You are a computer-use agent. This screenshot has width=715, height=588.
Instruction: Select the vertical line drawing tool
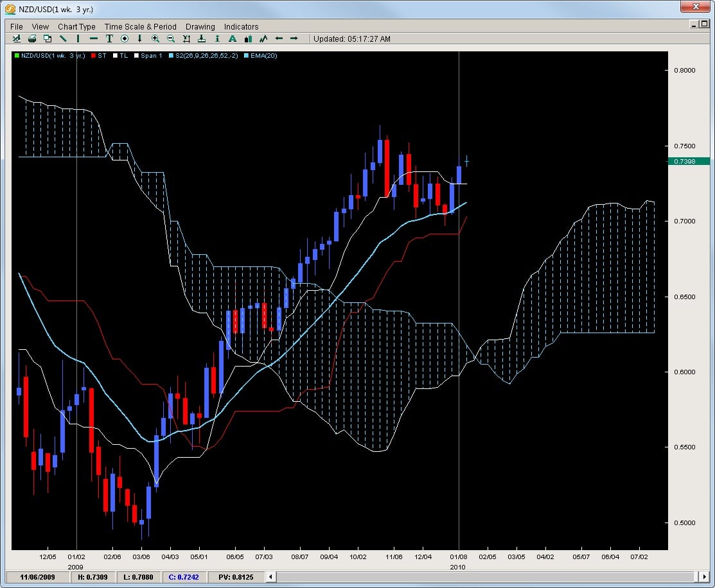[x=78, y=39]
